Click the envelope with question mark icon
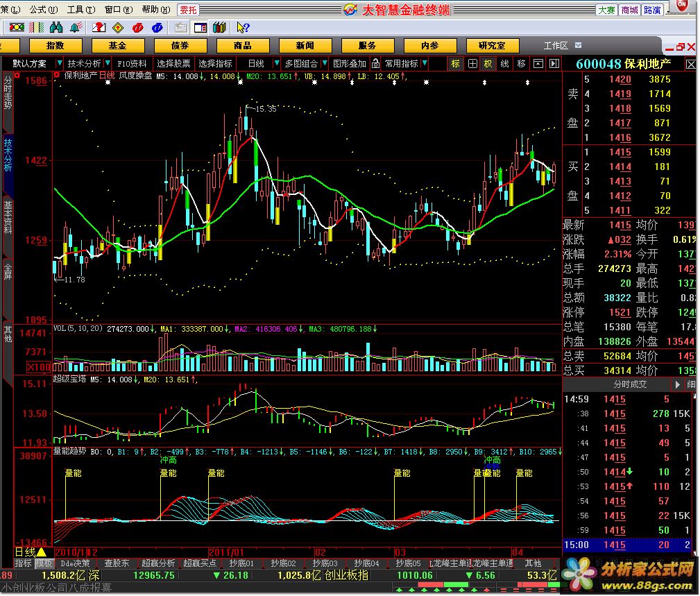This screenshot has width=700, height=596. [99, 28]
